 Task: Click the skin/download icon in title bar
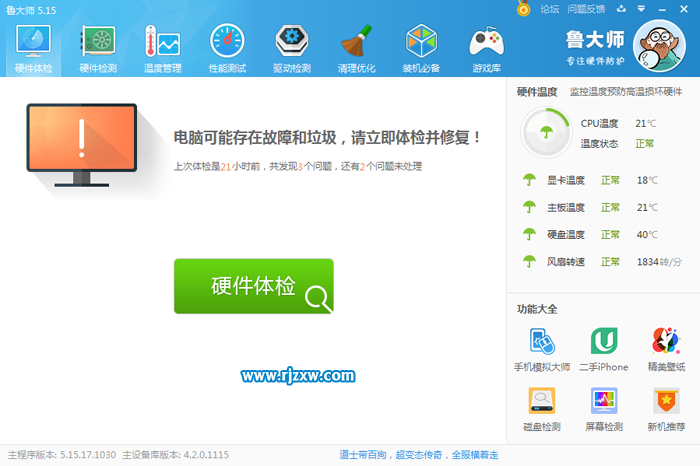coord(621,8)
